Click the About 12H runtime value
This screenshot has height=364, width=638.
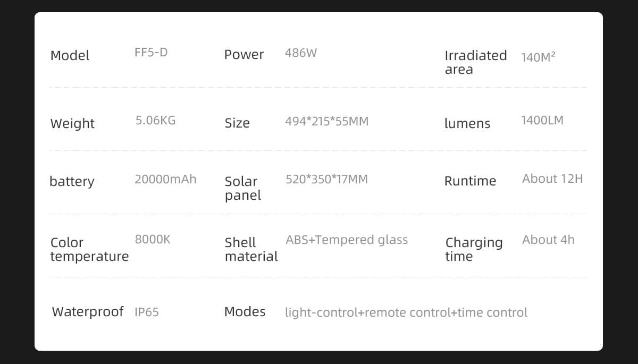point(552,179)
